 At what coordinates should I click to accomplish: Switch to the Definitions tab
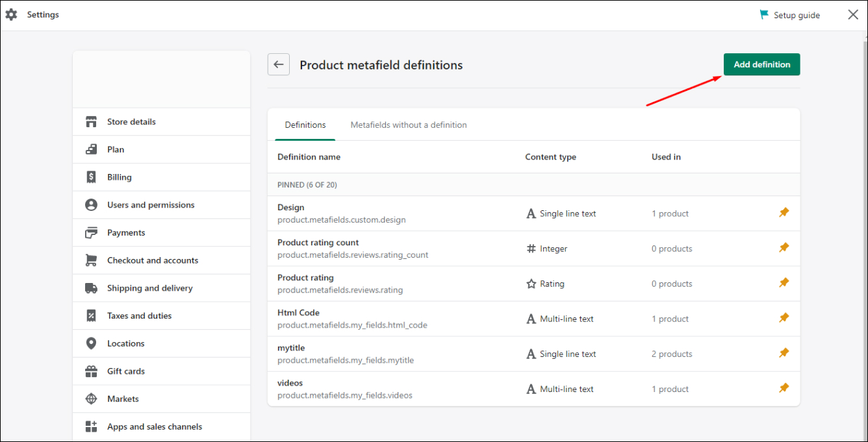[305, 125]
